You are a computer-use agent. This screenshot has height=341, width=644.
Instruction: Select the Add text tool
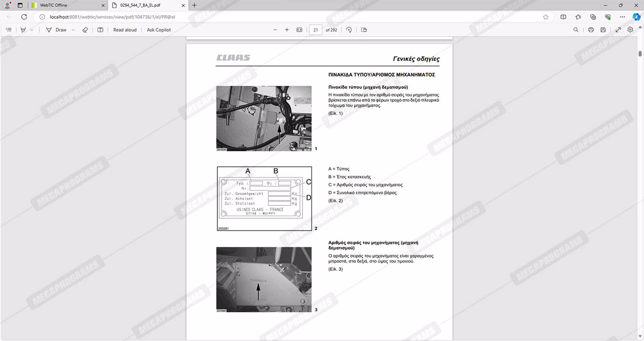(100, 30)
